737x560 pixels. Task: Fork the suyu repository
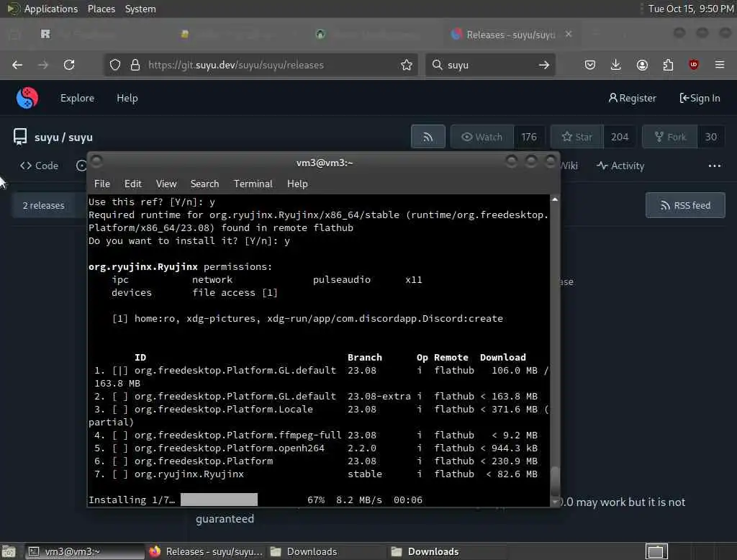(670, 137)
